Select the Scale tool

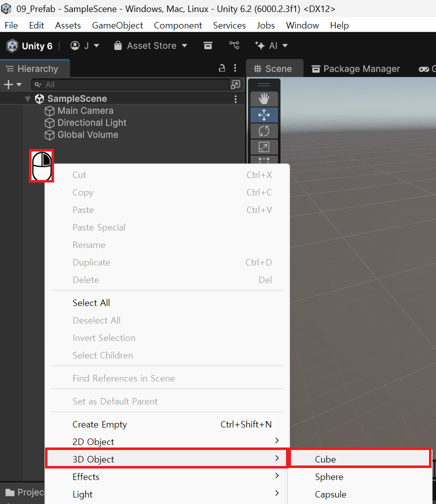point(264,147)
